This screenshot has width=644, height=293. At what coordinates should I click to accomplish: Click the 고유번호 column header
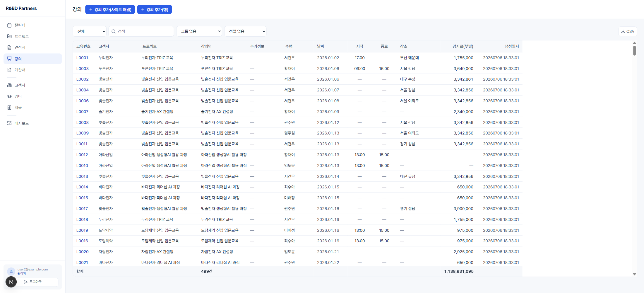coord(83,46)
